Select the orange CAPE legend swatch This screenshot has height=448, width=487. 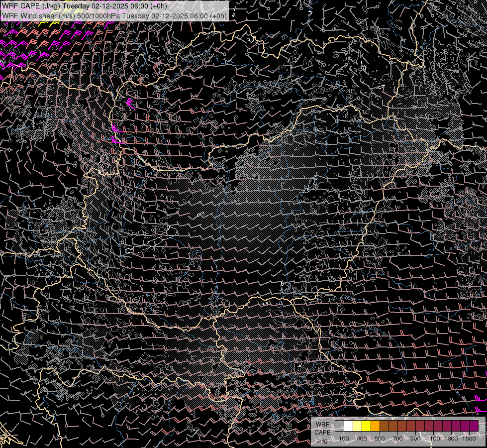375,426
